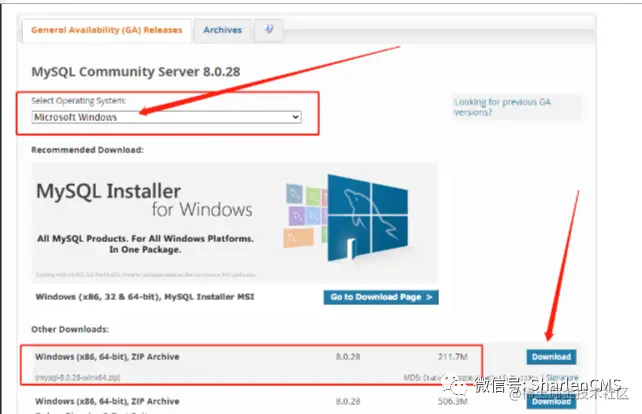The image size is (642, 414).
Task: Select the 'Other Downloads:' label
Action: pyautogui.click(x=70, y=329)
